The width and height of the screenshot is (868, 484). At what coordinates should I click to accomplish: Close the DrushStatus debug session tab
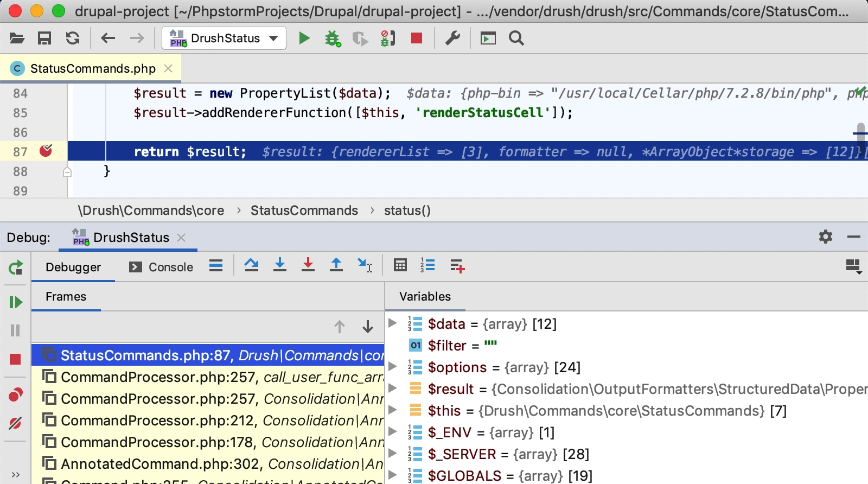tap(181, 238)
